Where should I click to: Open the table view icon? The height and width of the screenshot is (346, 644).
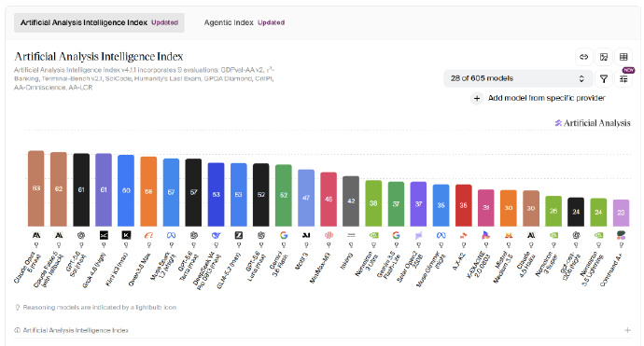click(x=623, y=57)
